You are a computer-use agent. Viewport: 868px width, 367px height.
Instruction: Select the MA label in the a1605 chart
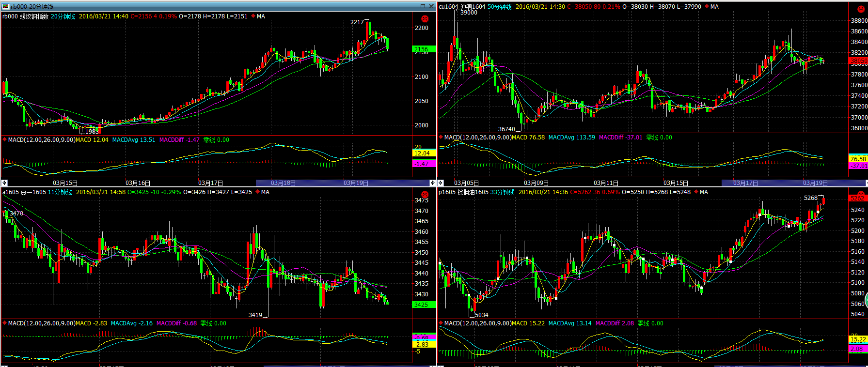(x=265, y=192)
